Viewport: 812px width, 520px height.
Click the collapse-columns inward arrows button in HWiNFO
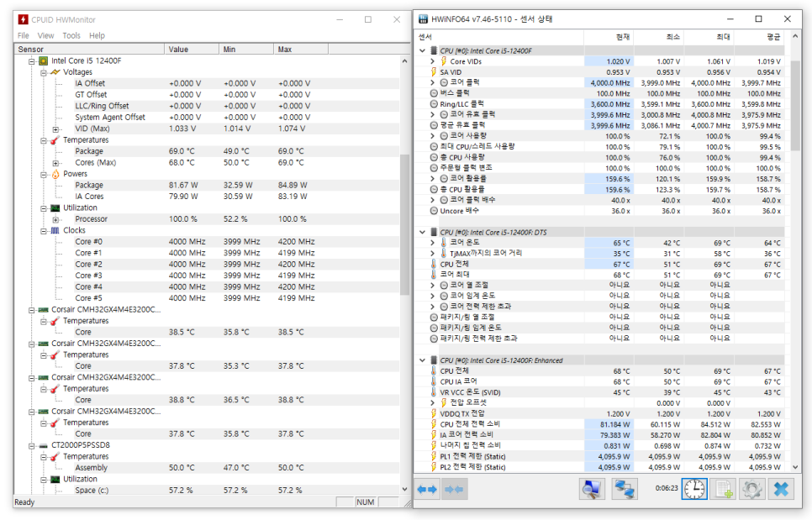(x=454, y=489)
